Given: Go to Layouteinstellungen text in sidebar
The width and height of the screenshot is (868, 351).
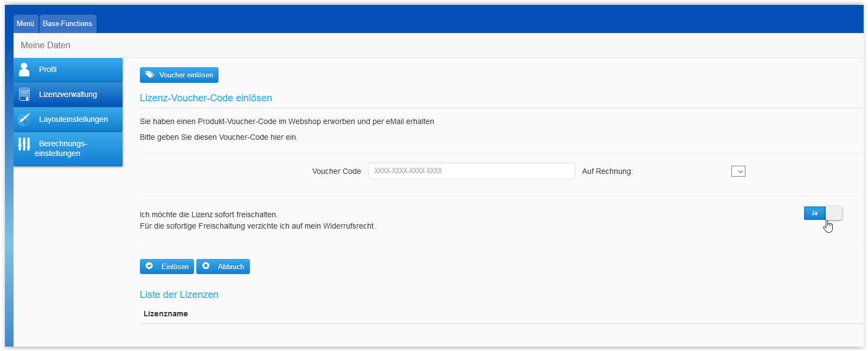Looking at the screenshot, I should pos(73,119).
